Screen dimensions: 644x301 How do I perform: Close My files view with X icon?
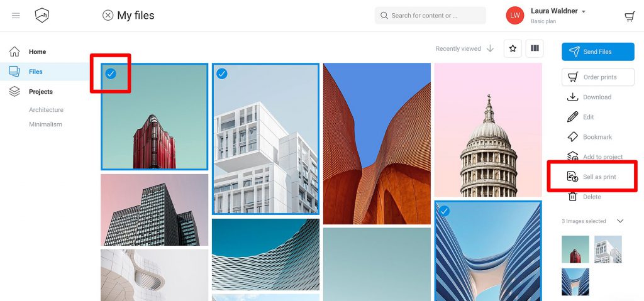(108, 16)
